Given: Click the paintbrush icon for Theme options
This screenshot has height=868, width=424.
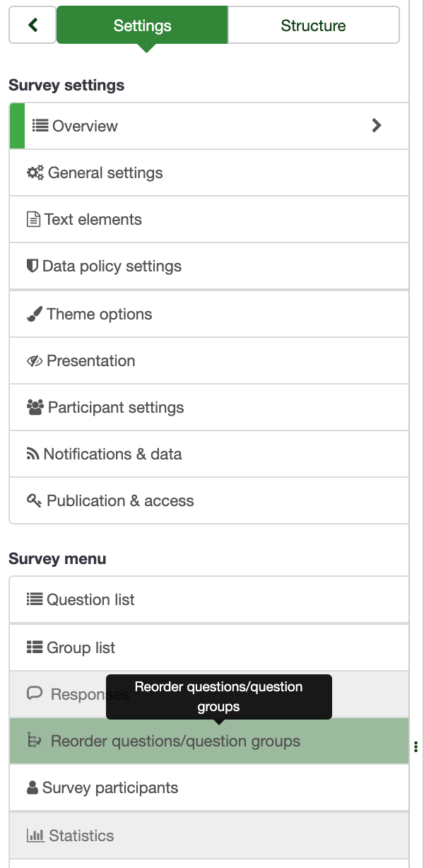Looking at the screenshot, I should (x=35, y=315).
